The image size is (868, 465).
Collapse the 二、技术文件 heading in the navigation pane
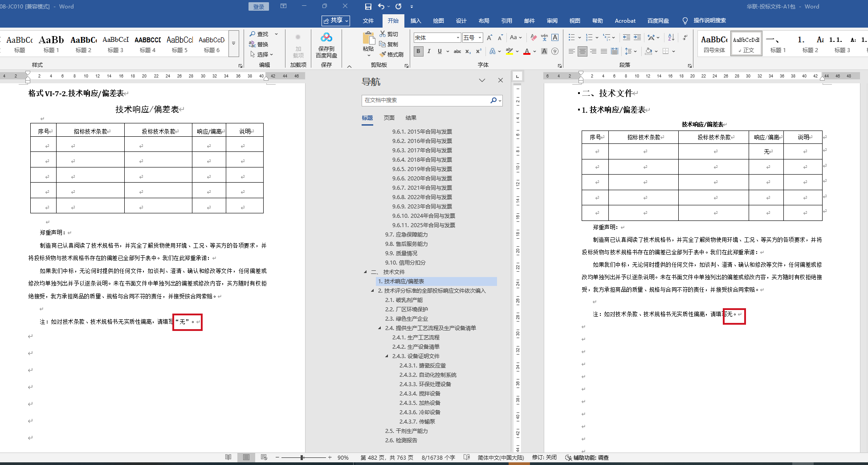[366, 272]
